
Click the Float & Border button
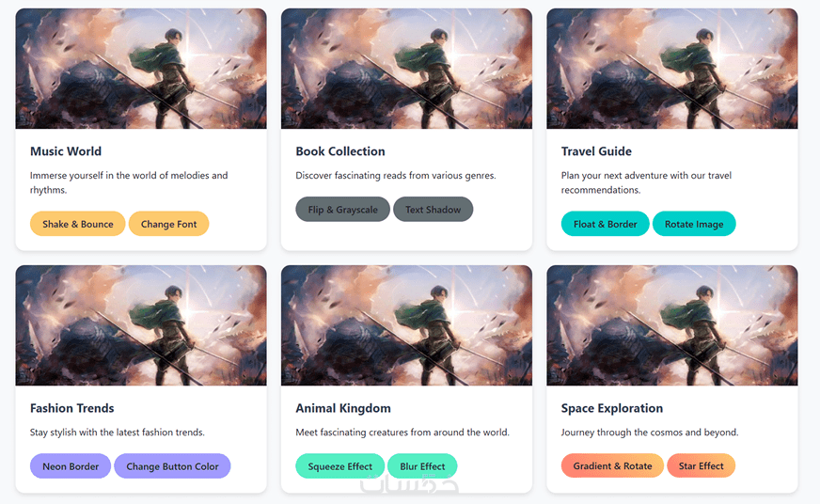click(605, 224)
